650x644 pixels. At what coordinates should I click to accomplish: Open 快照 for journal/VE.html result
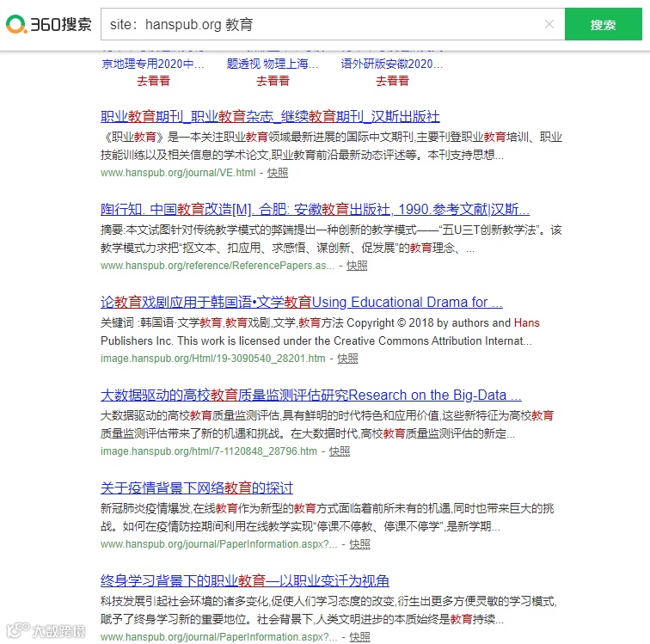point(278,173)
